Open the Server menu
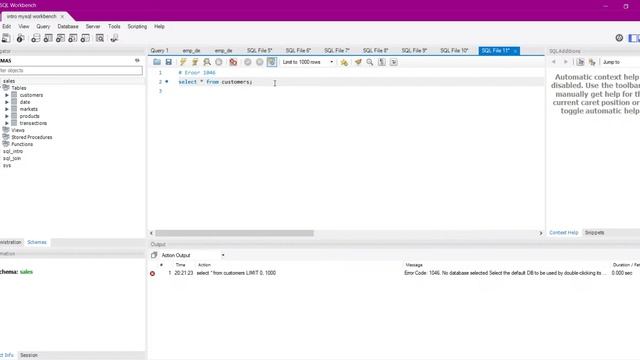Image resolution: width=640 pixels, height=360 pixels. coord(93,26)
